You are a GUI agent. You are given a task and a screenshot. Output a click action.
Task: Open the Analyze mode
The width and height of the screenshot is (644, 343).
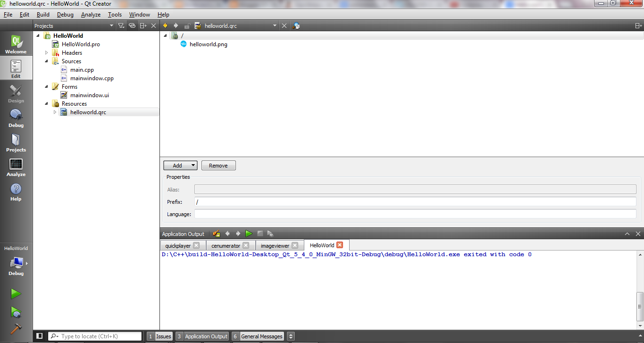coord(16,166)
